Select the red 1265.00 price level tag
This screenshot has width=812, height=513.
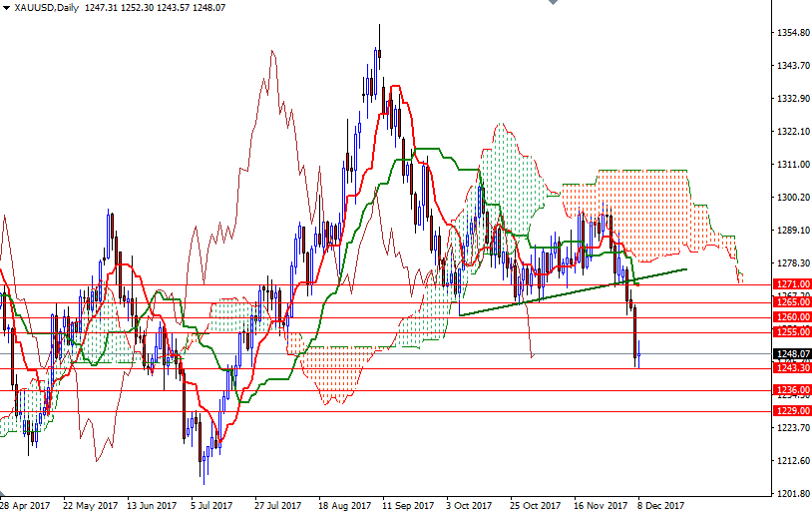pyautogui.click(x=792, y=301)
